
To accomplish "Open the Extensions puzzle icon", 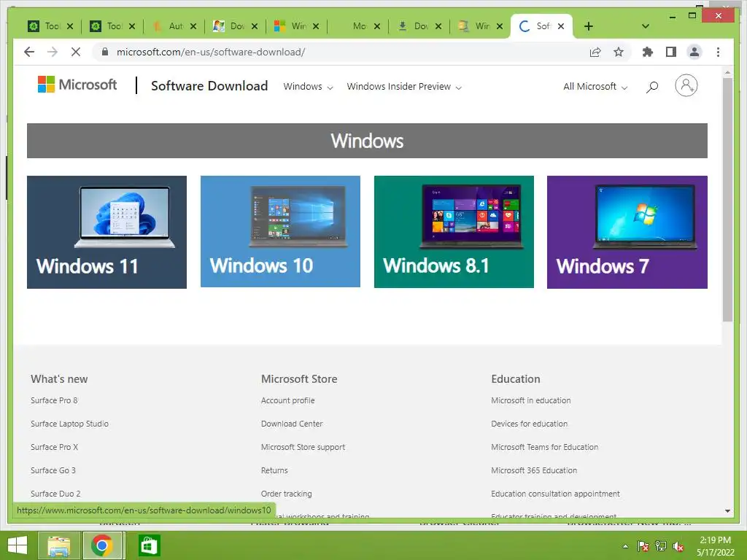I will [x=648, y=52].
